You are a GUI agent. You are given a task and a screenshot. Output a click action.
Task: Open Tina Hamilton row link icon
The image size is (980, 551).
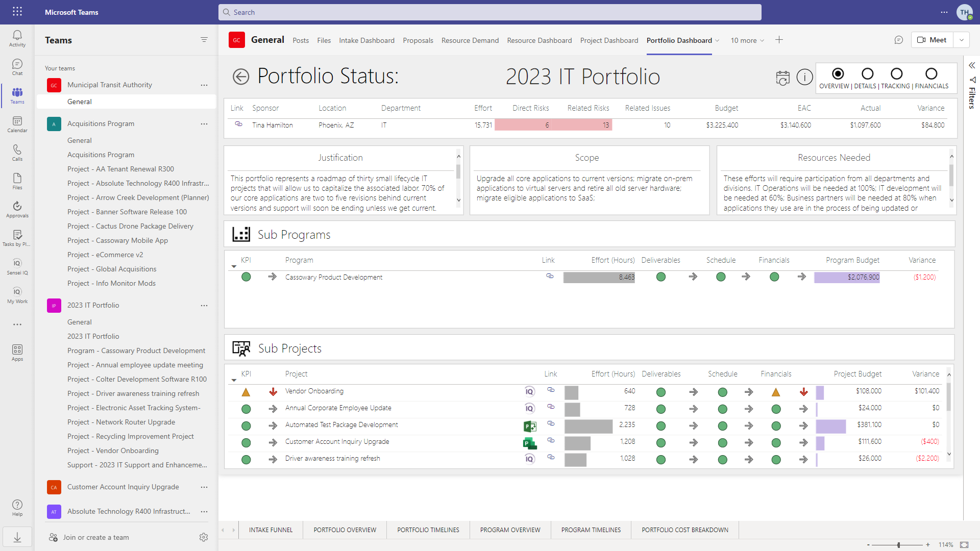pyautogui.click(x=238, y=124)
